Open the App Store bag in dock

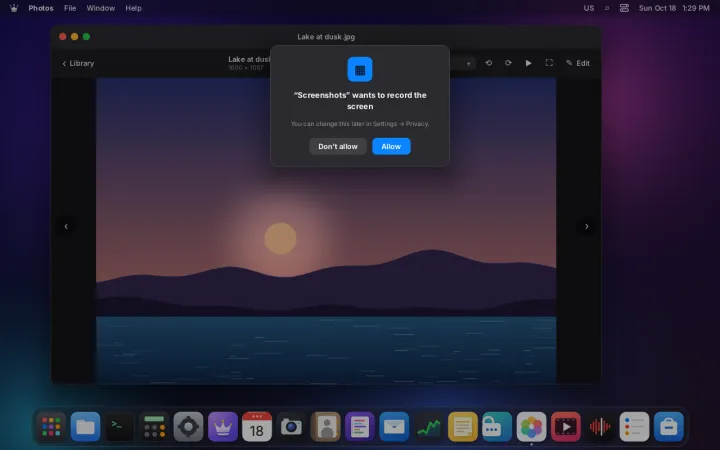click(x=669, y=427)
